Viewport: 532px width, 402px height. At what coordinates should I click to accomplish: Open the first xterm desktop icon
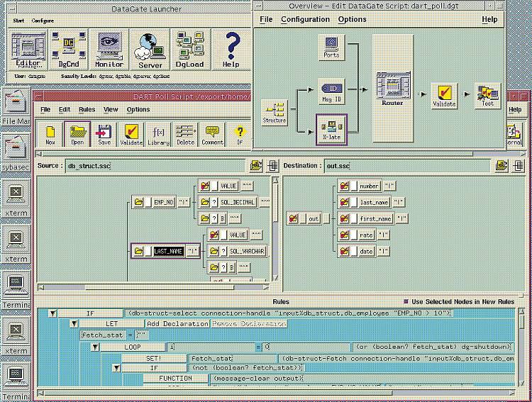click(16, 199)
